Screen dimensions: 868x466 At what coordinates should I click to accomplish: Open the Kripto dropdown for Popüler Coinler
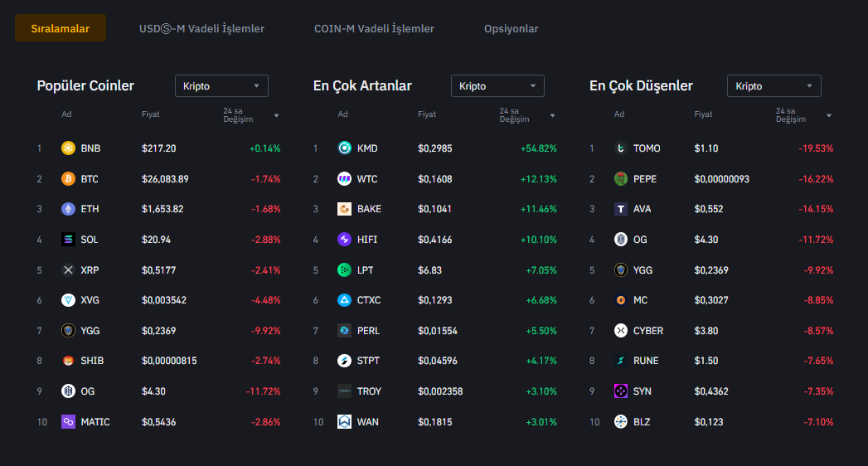221,86
